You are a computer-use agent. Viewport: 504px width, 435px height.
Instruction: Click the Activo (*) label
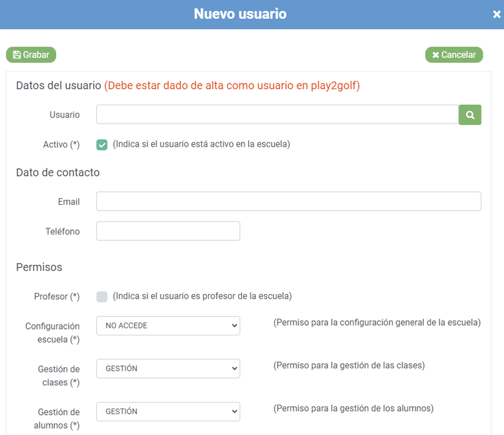(61, 144)
